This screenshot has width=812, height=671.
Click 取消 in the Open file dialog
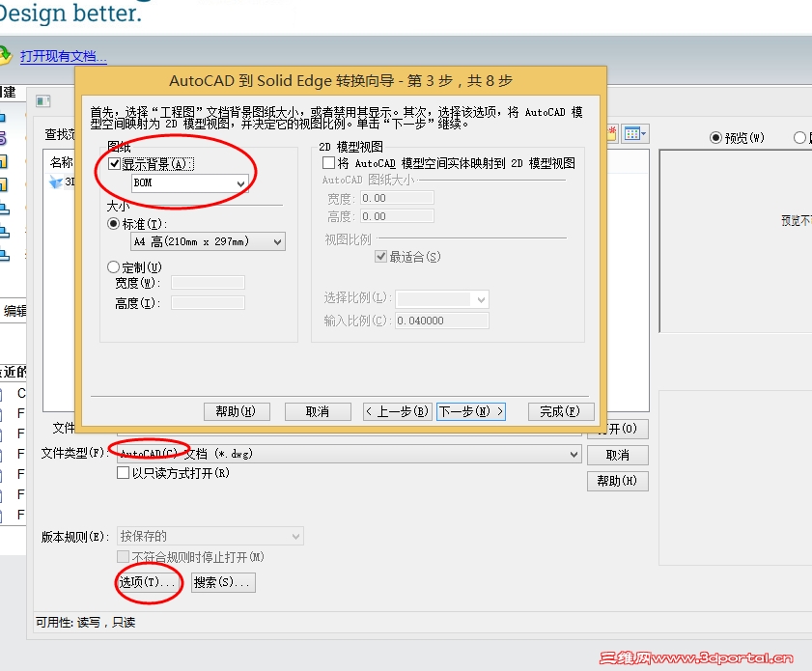617,455
